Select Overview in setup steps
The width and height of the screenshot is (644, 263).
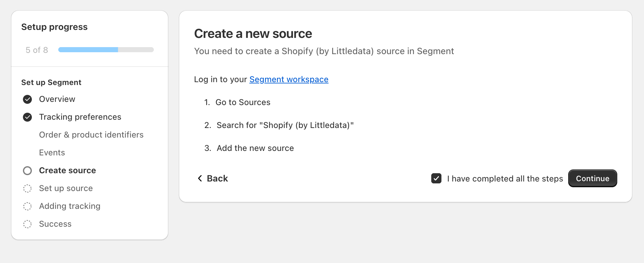[x=57, y=99]
